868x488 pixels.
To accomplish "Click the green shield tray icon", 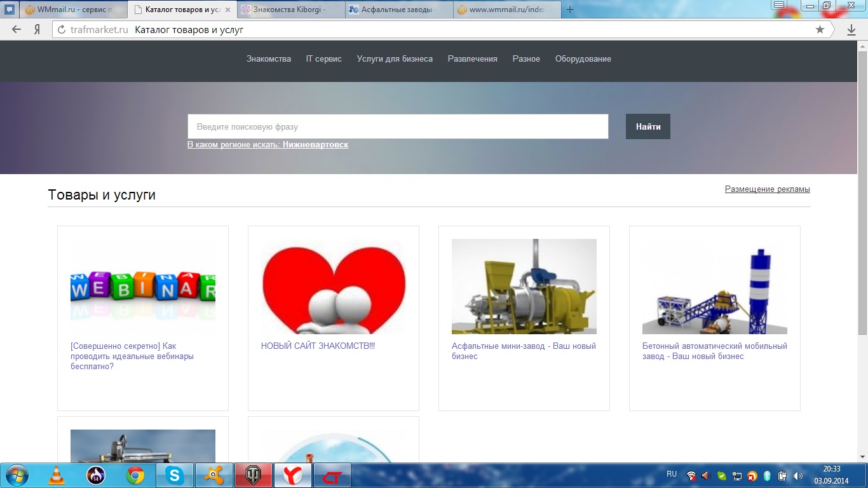I will (x=721, y=476).
